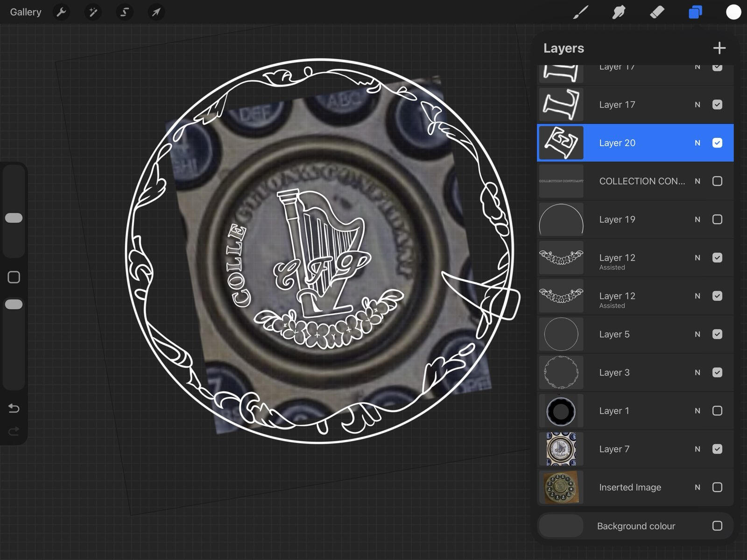
Task: Select the Smudge tool
Action: pos(619,12)
